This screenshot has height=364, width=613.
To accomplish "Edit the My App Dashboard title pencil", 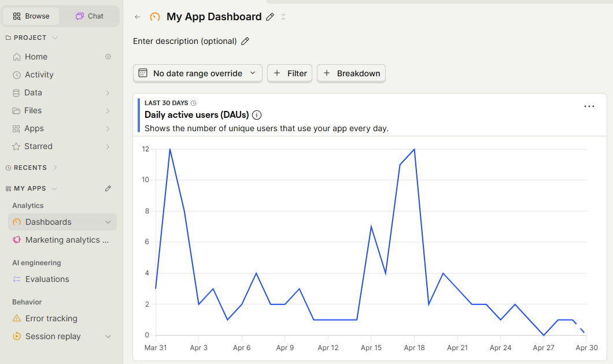I will tap(269, 17).
